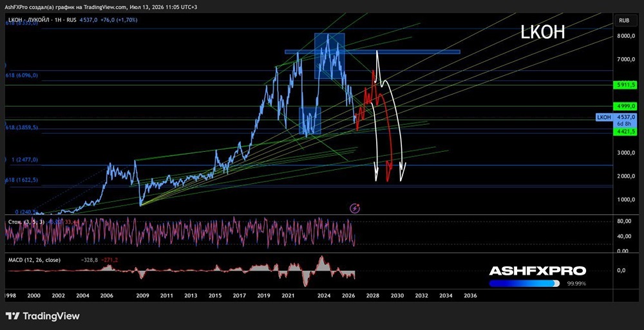Click the large LKOH text label

click(x=542, y=32)
